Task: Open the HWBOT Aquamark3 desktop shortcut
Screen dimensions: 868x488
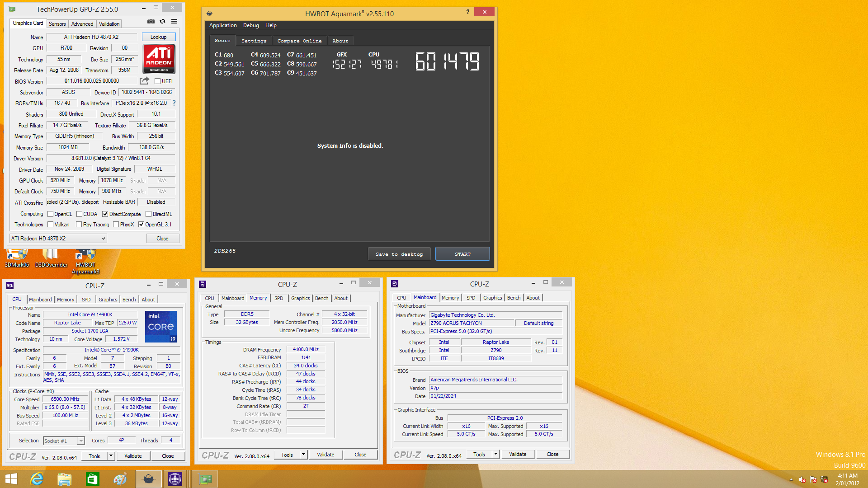Action: click(85, 262)
